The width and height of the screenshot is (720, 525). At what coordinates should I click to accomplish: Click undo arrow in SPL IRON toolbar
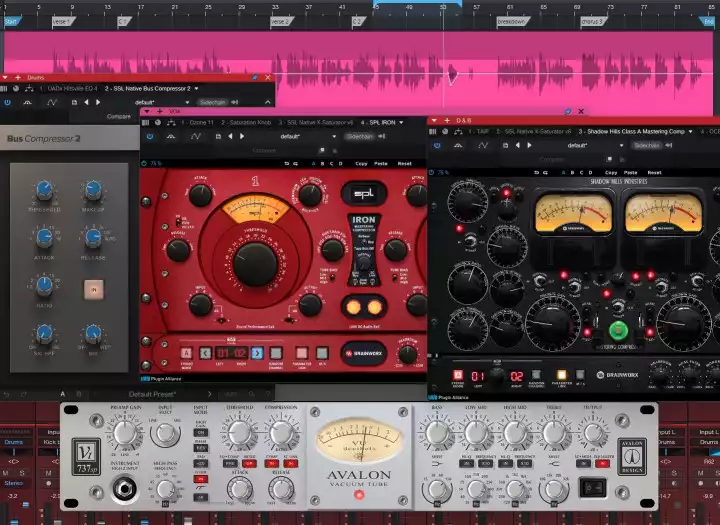(x=287, y=164)
